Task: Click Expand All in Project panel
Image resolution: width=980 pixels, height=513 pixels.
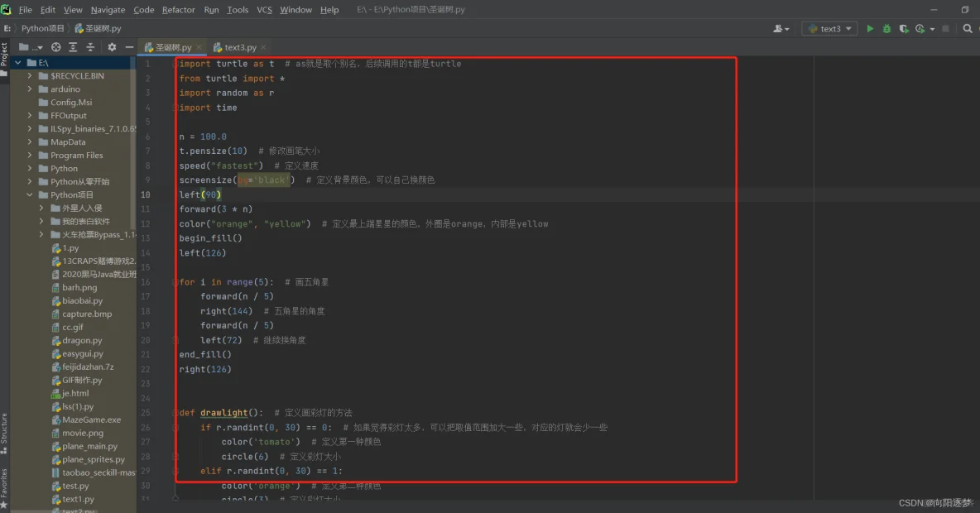Action: coord(73,47)
